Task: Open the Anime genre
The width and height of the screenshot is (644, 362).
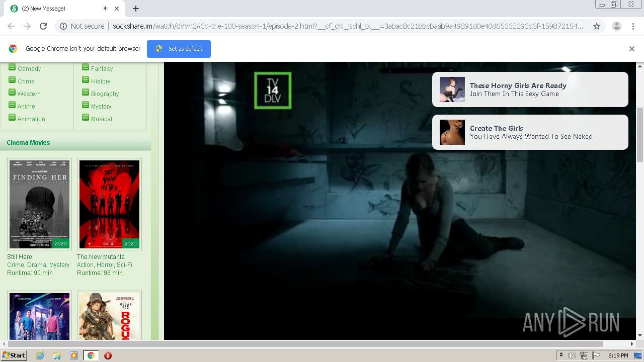Action: [x=26, y=107]
